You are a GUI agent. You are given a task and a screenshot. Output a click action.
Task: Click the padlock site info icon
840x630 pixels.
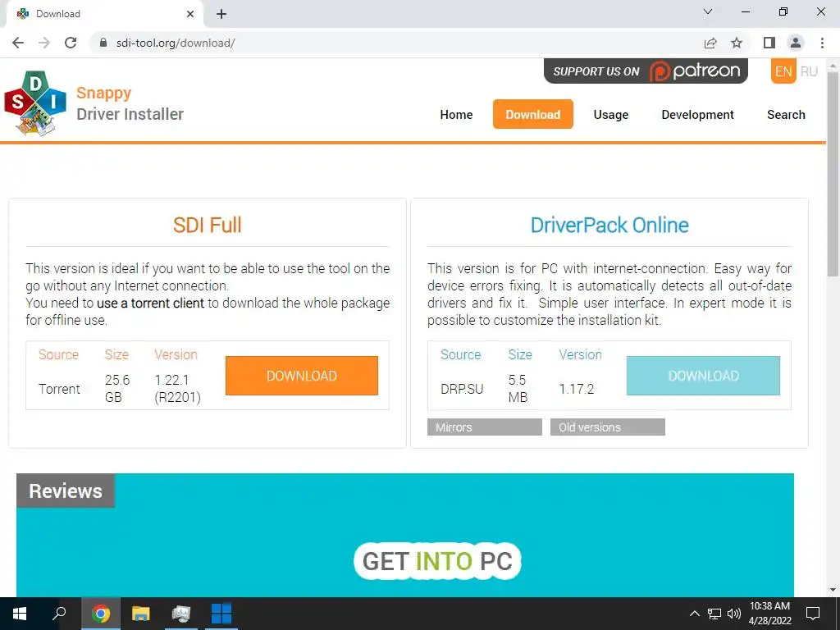click(103, 43)
